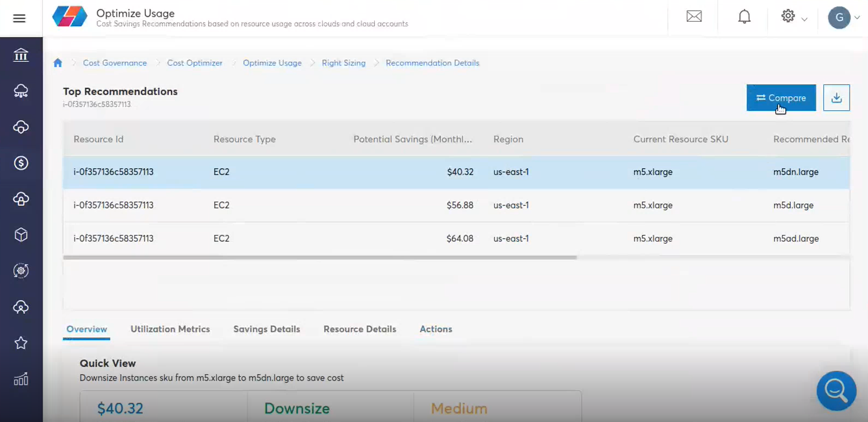Sort by the Region column header
The image size is (868, 422).
click(x=508, y=139)
